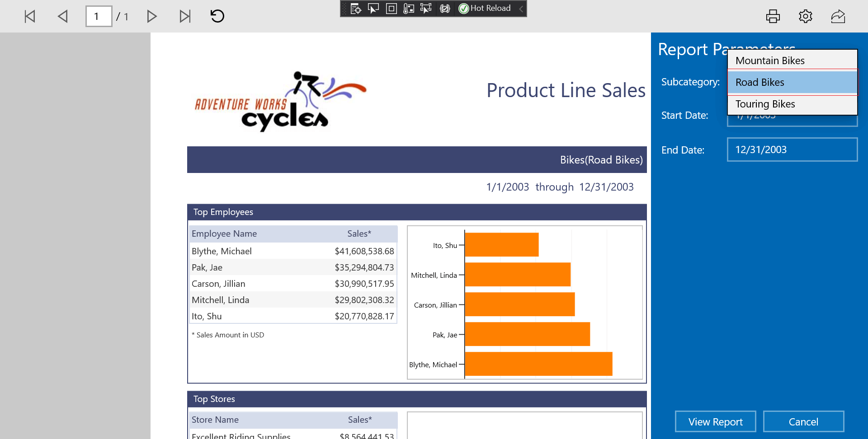Click the End Date input field
The height and width of the screenshot is (439, 868).
tap(793, 149)
